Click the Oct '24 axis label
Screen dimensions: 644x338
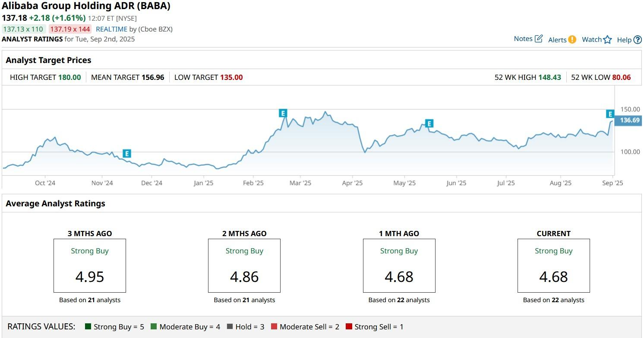pyautogui.click(x=45, y=183)
